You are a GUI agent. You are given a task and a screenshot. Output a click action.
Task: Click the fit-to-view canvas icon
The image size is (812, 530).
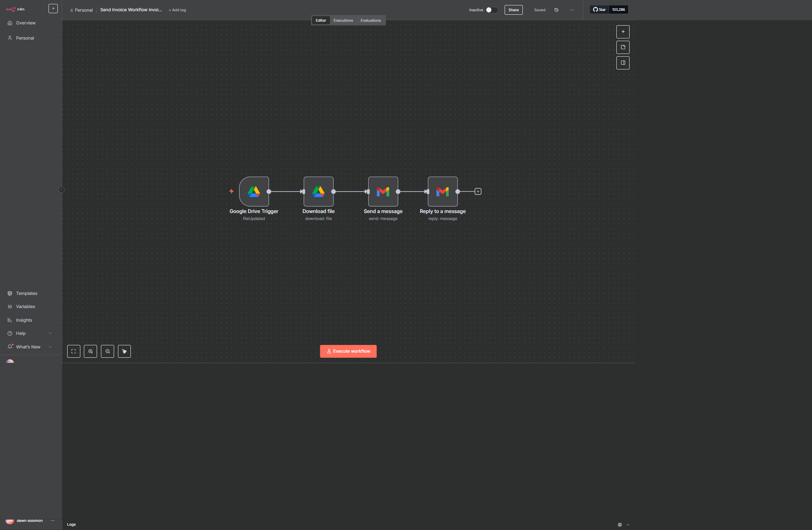click(74, 352)
